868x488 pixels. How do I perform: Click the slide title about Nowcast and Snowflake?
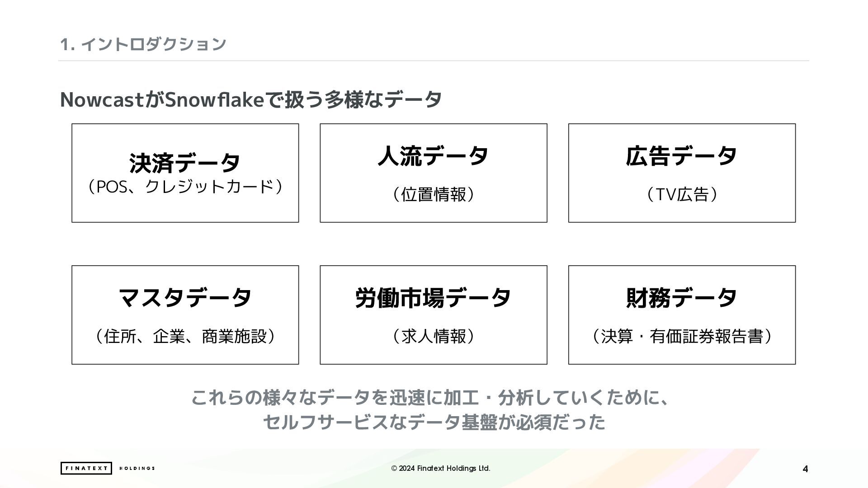click(251, 99)
